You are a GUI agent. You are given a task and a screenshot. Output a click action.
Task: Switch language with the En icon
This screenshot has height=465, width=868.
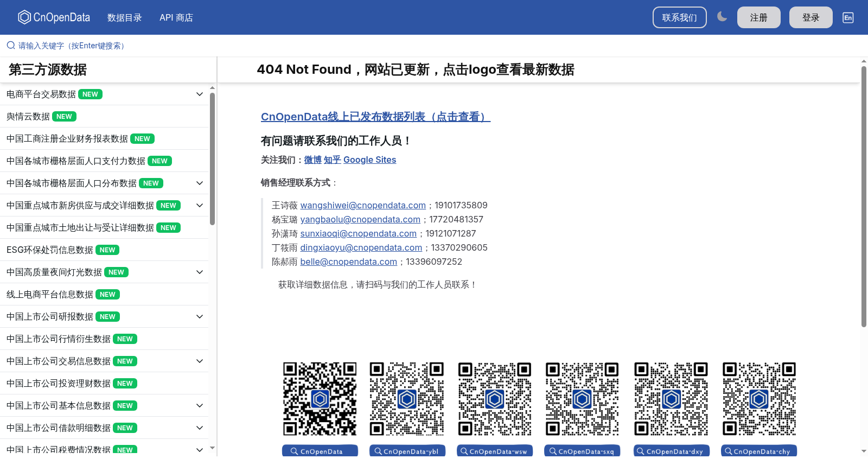coord(848,17)
